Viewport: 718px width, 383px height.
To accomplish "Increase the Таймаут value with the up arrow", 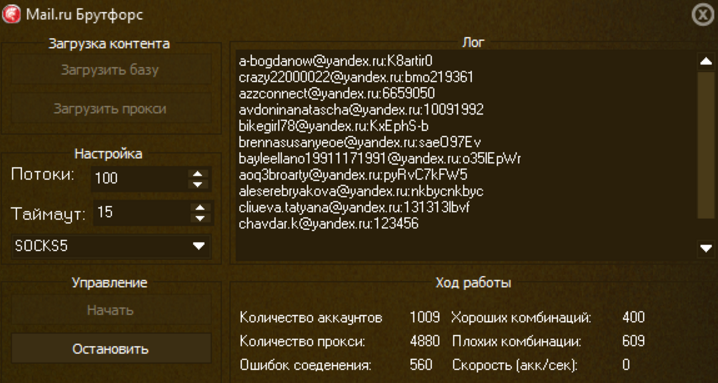I will [200, 208].
